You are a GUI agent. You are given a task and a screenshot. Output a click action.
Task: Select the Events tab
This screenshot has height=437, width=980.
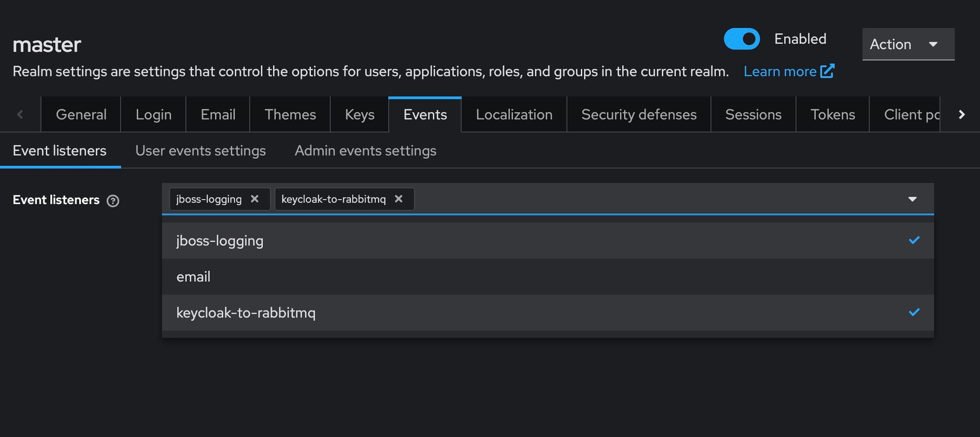tap(425, 114)
